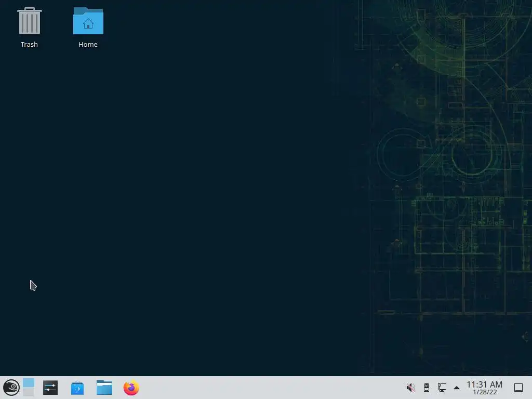Select the Home label text
This screenshot has height=399, width=532.
[88, 45]
